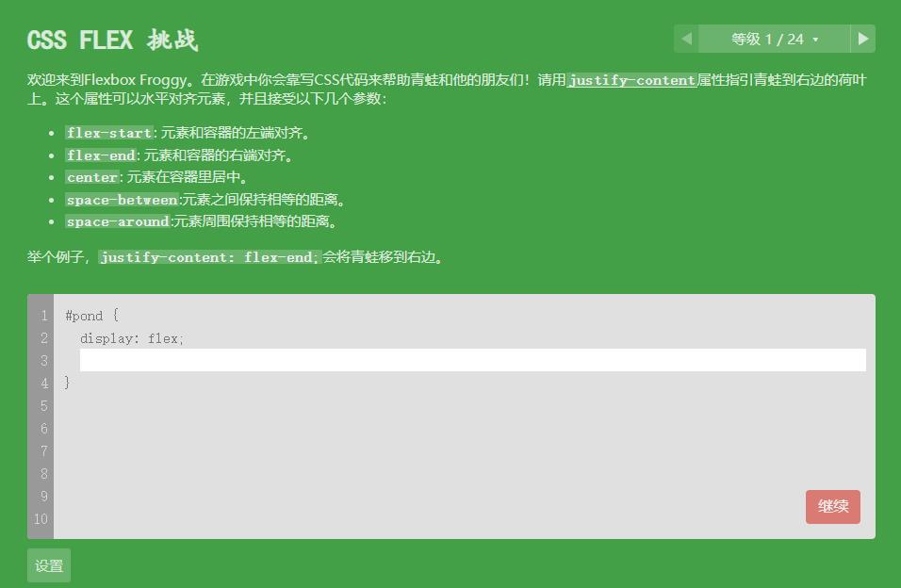This screenshot has width=901, height=588.
Task: Go to the next level arrow
Action: [862, 39]
